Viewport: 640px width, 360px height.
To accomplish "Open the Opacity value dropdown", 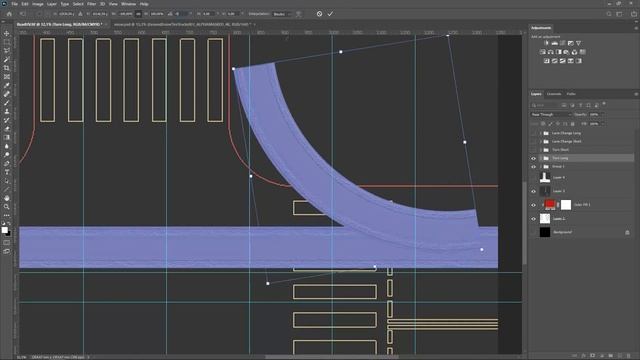I will [x=602, y=115].
